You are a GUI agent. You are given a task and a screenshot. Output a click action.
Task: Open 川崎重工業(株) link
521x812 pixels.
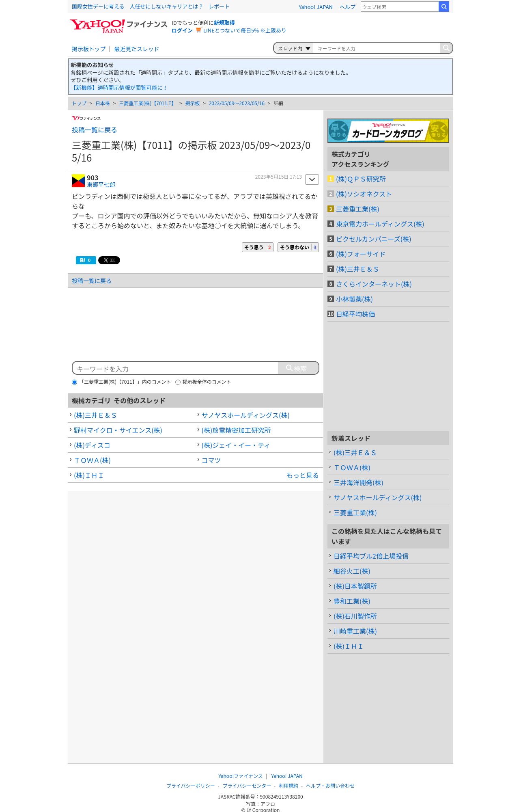tap(355, 631)
